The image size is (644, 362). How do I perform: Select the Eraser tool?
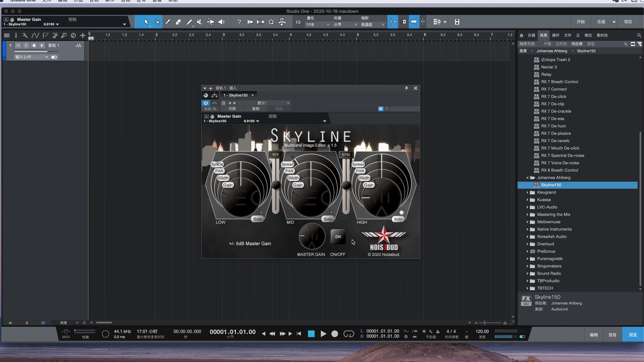point(178,22)
